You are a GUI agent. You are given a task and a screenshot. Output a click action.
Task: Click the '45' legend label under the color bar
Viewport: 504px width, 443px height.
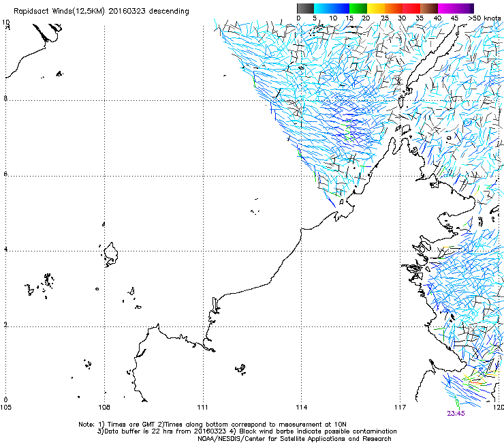click(x=454, y=18)
